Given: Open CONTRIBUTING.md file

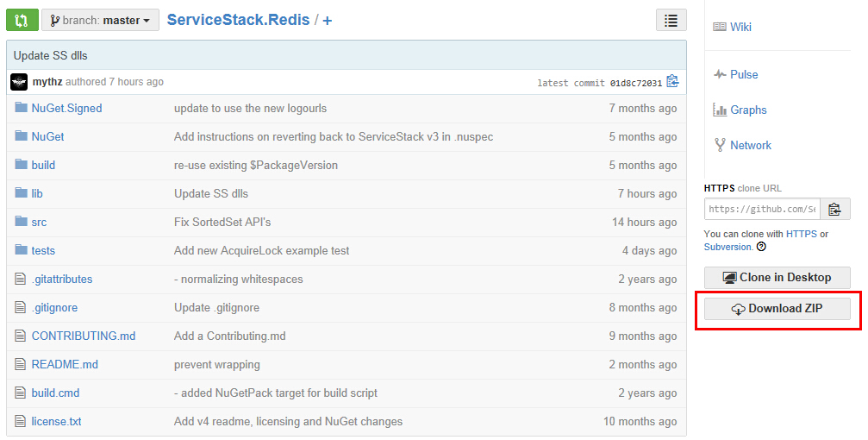Looking at the screenshot, I should 84,336.
